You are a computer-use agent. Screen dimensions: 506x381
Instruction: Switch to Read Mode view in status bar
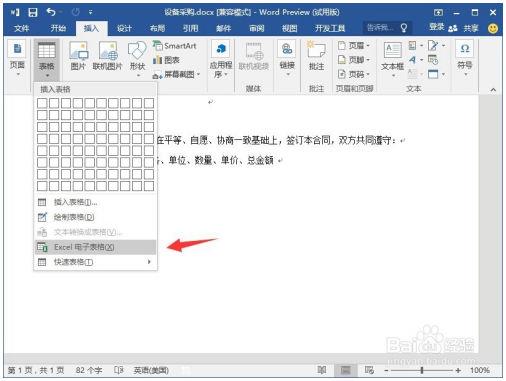[x=322, y=370]
